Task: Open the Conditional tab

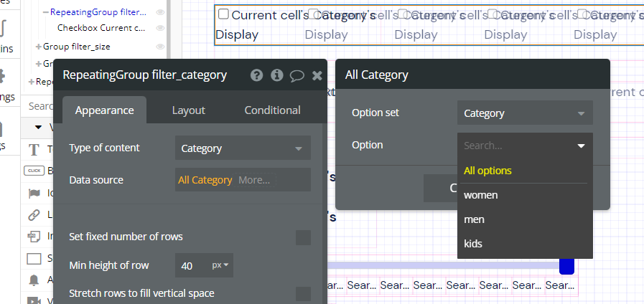Action: [x=272, y=110]
